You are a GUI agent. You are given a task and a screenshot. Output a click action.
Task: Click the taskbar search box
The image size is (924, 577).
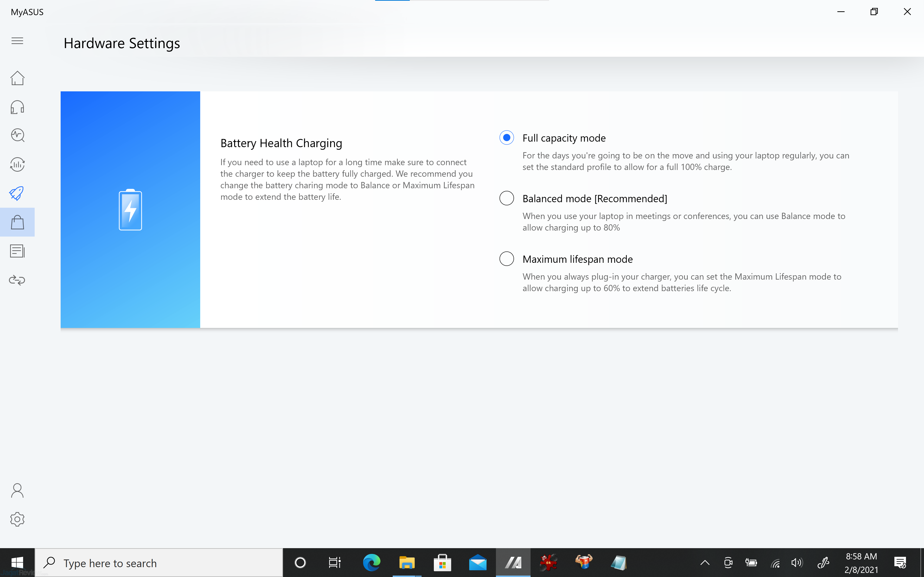tap(159, 563)
